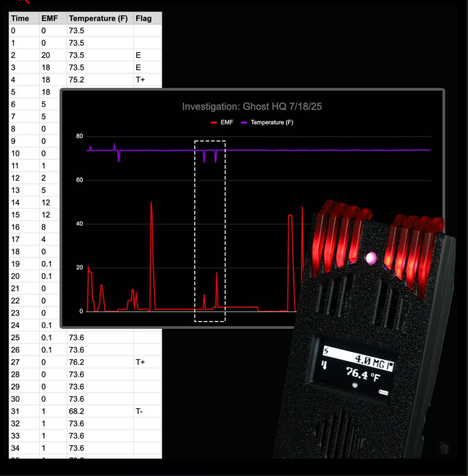The width and height of the screenshot is (468, 476).
Task: Select the Temperature (F) column header
Action: click(x=100, y=18)
